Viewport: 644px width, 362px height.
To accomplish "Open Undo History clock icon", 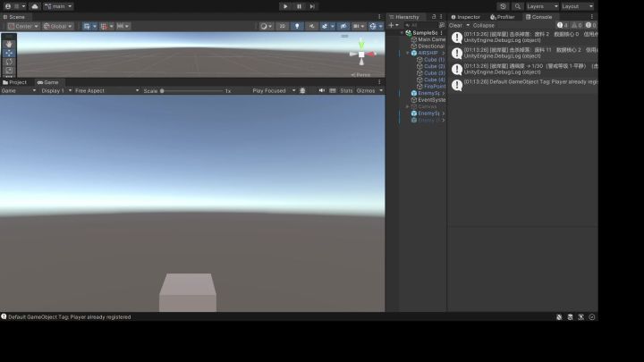I will (503, 6).
